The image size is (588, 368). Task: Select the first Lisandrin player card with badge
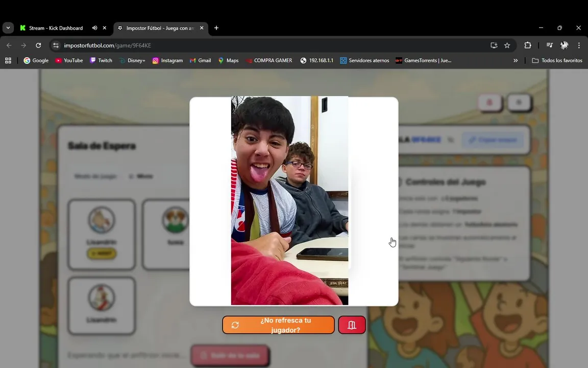(102, 234)
